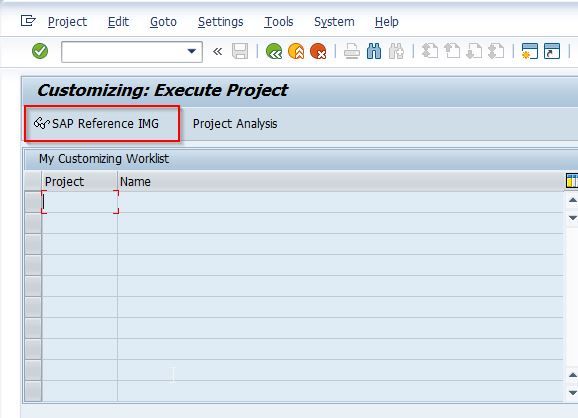Click the green checkmark Enter icon
The height and width of the screenshot is (418, 578).
point(40,51)
